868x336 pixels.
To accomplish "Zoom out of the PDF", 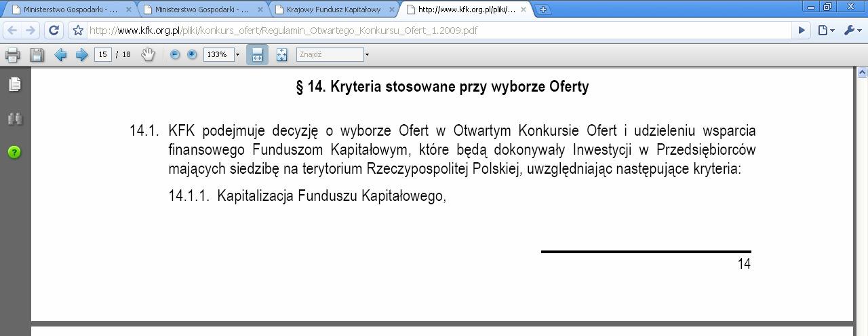I will click(175, 55).
